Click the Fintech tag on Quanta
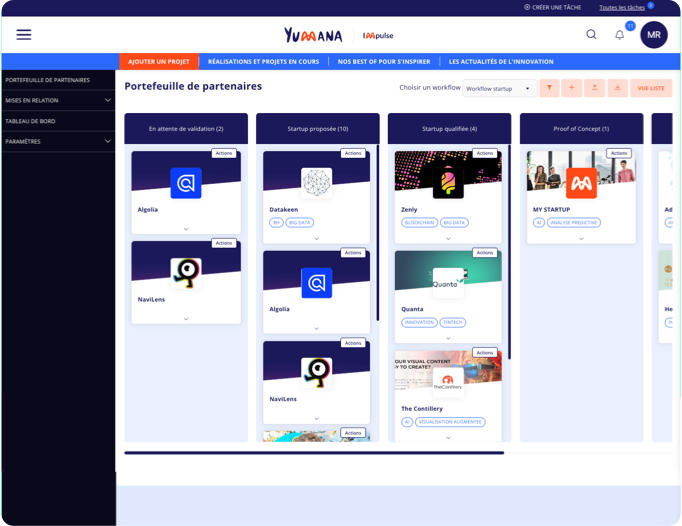This screenshot has width=682, height=526. pyautogui.click(x=452, y=322)
